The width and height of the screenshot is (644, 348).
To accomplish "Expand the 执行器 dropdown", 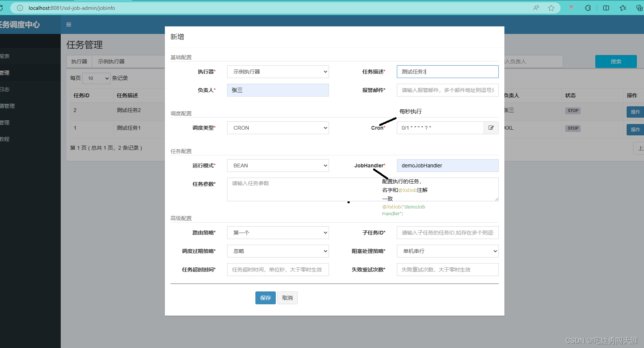I will (x=278, y=72).
